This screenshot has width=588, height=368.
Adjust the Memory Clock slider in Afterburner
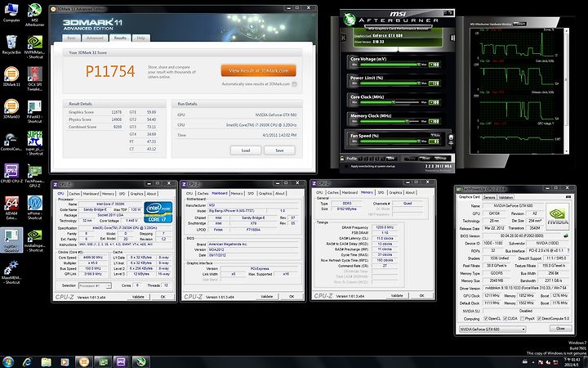pyautogui.click(x=389, y=121)
